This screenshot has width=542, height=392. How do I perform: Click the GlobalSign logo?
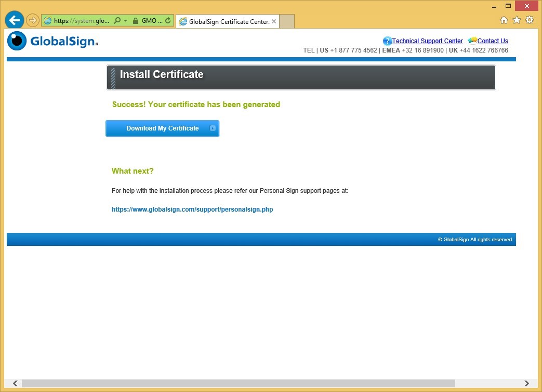(53, 41)
